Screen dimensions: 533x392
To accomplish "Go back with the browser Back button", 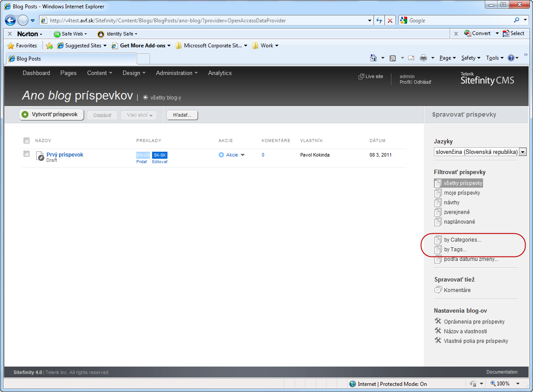I will pyautogui.click(x=11, y=20).
